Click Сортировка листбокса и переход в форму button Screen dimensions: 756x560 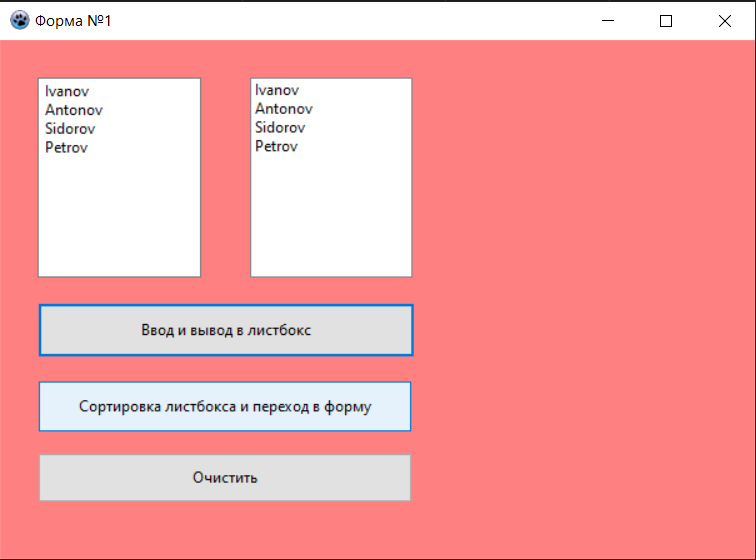point(225,407)
